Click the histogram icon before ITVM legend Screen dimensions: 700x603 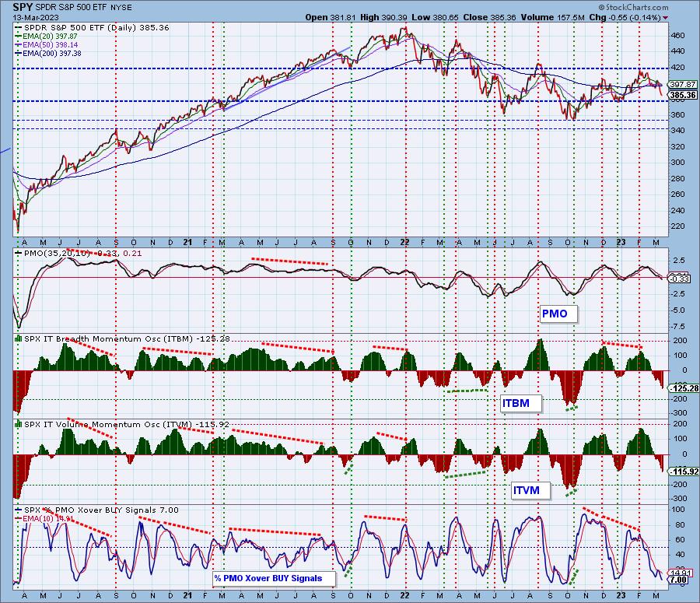pos(19,424)
